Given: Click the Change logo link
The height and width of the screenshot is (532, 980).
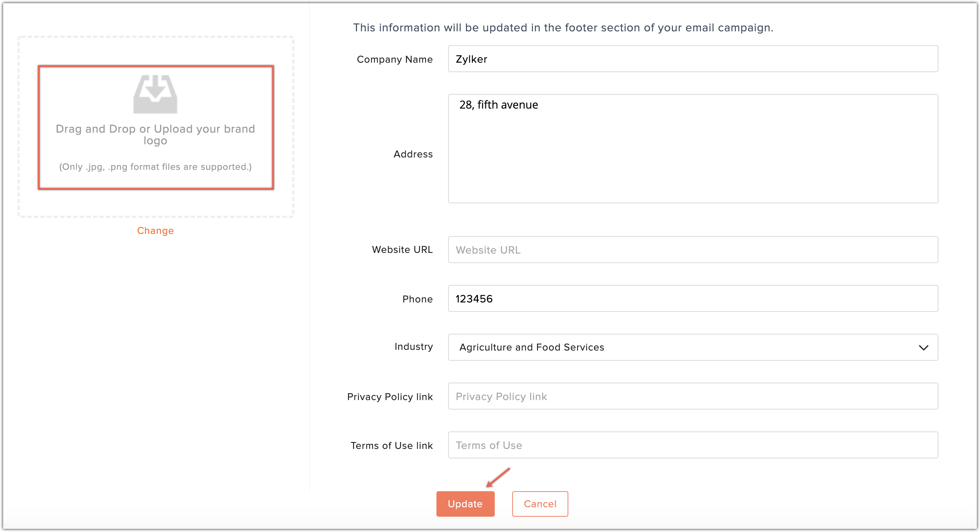Looking at the screenshot, I should (155, 231).
